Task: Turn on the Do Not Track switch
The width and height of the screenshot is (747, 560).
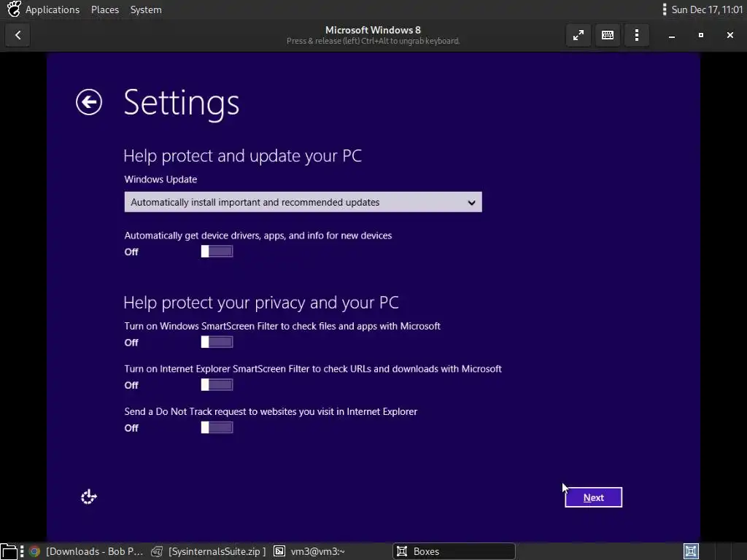Action: coord(217,427)
